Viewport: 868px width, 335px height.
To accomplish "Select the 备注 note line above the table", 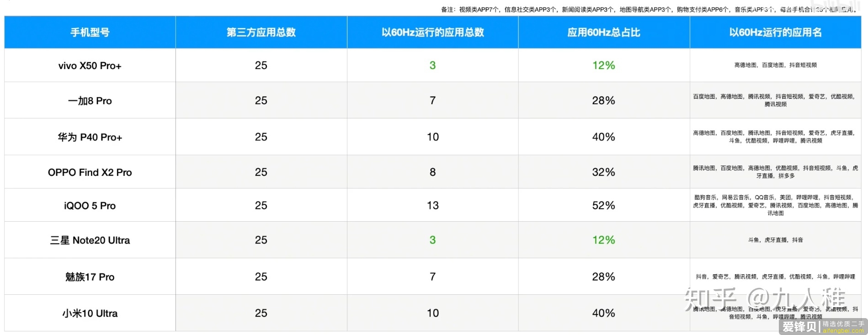I will (649, 9).
